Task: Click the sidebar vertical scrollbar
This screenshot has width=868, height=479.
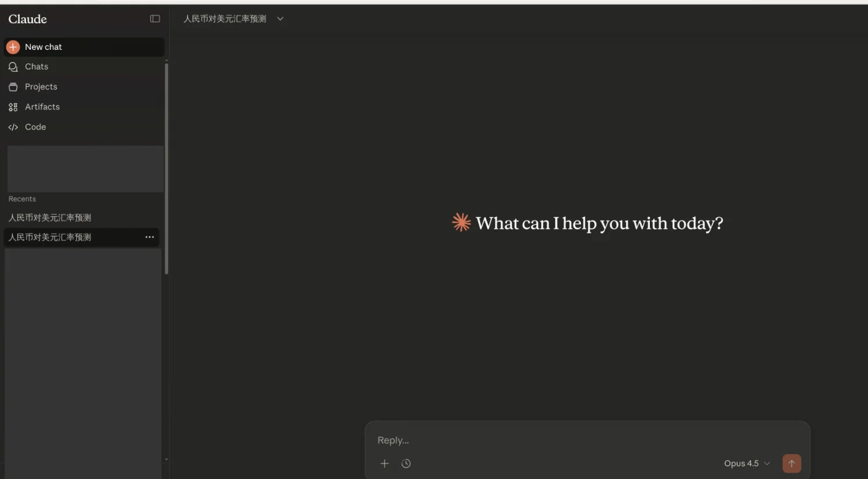Action: tap(167, 168)
